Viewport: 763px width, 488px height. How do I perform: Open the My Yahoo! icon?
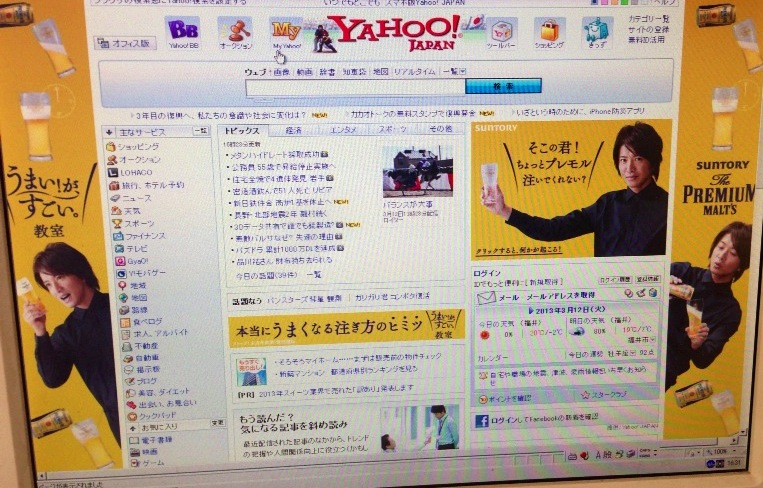pos(286,30)
